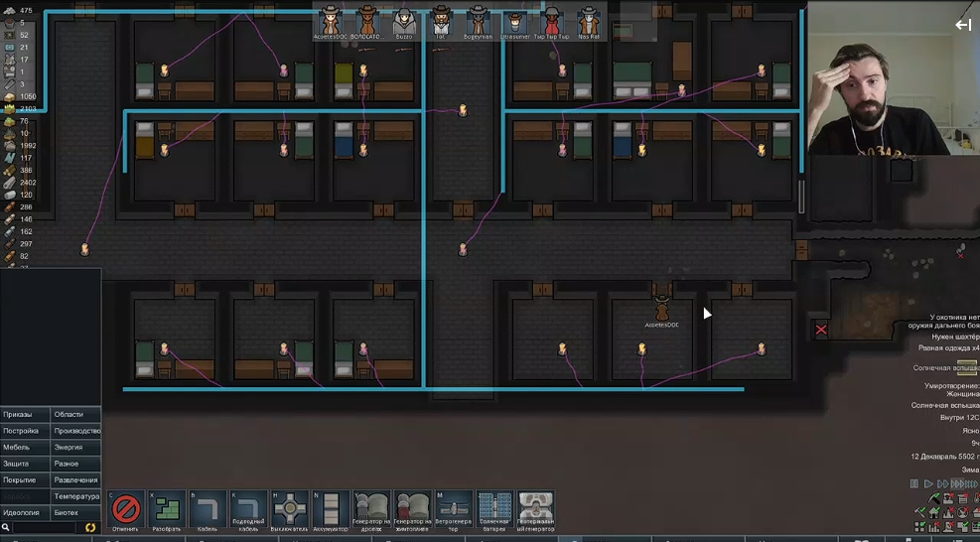The height and width of the screenshot is (542, 980).
Task: Select the AcoetesDDC pawn standing in the room
Action: coord(661,308)
